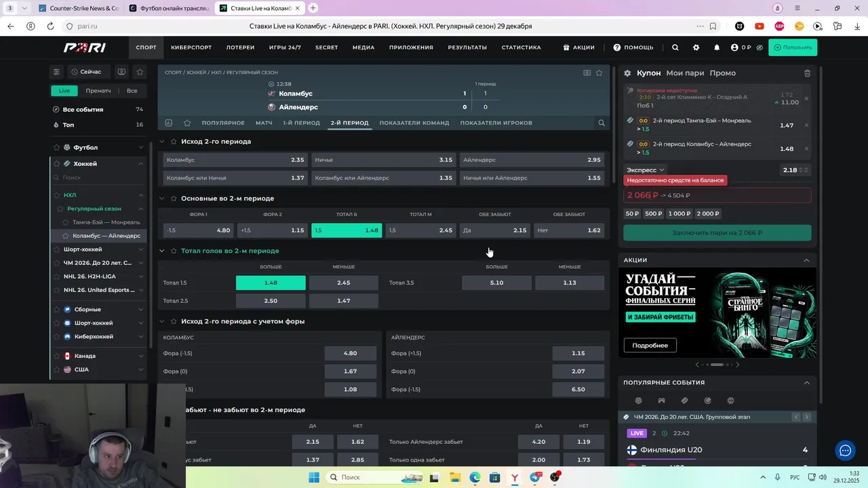868x488 pixels.
Task: Choose the 500 ₽ quick stake
Action: tap(654, 213)
